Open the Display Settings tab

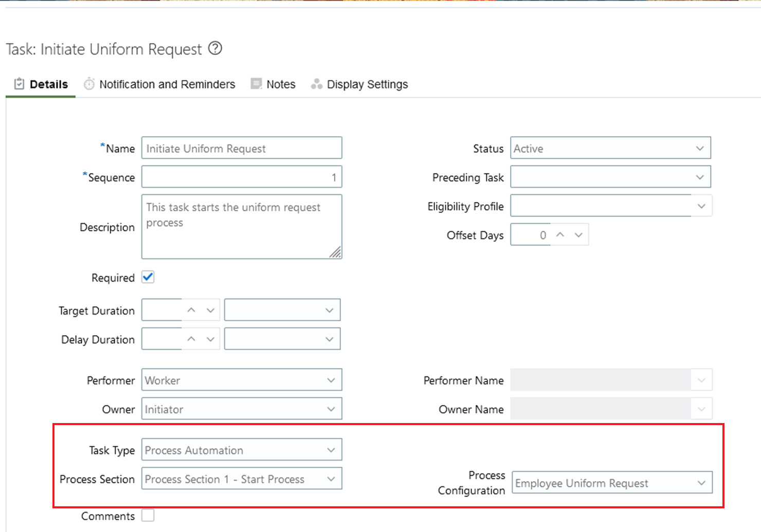point(367,84)
